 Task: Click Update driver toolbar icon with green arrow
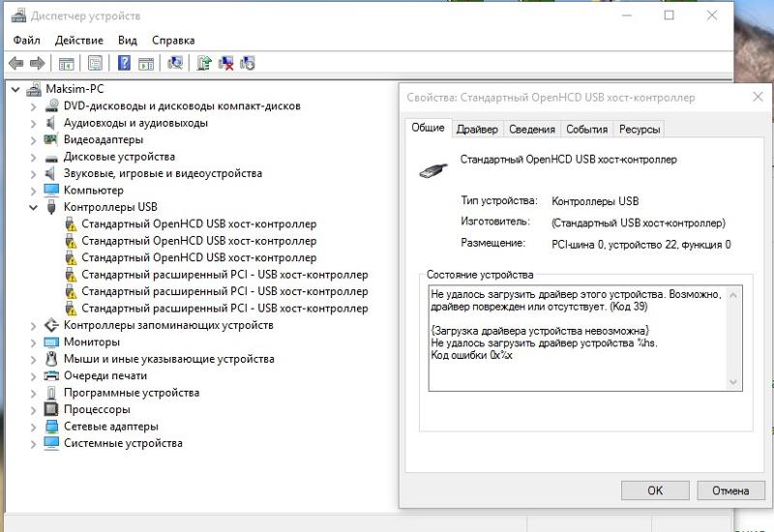pos(203,64)
